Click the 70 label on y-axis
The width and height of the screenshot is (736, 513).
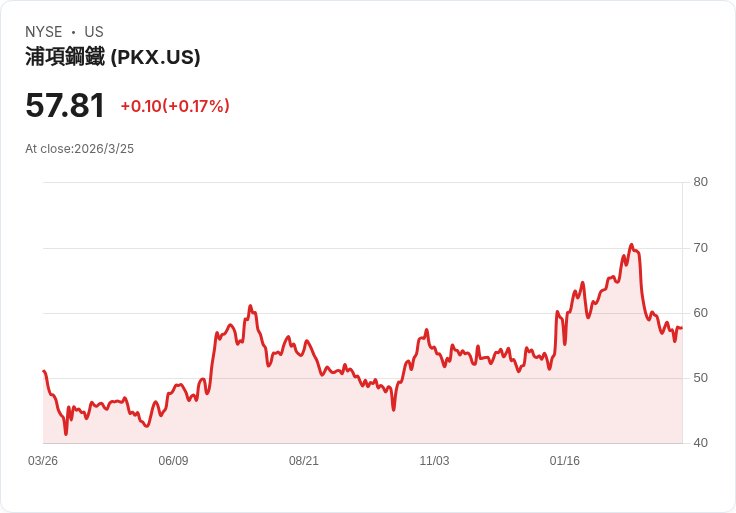(701, 248)
